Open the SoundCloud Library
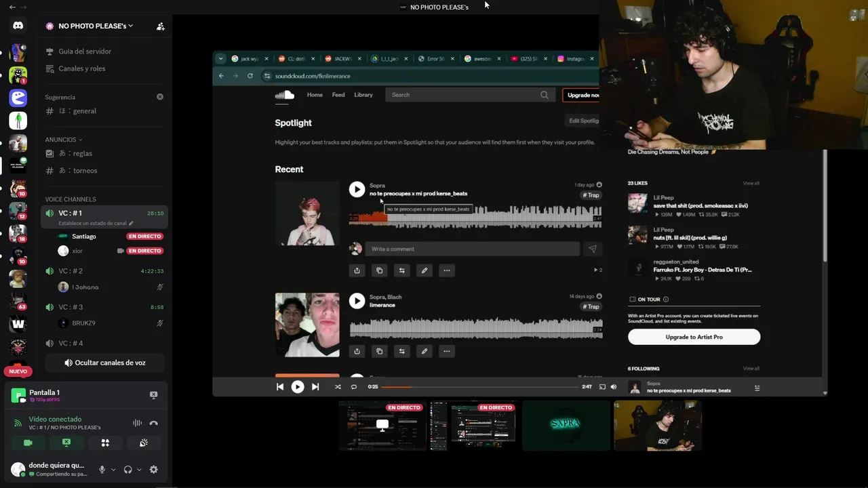 click(x=363, y=95)
